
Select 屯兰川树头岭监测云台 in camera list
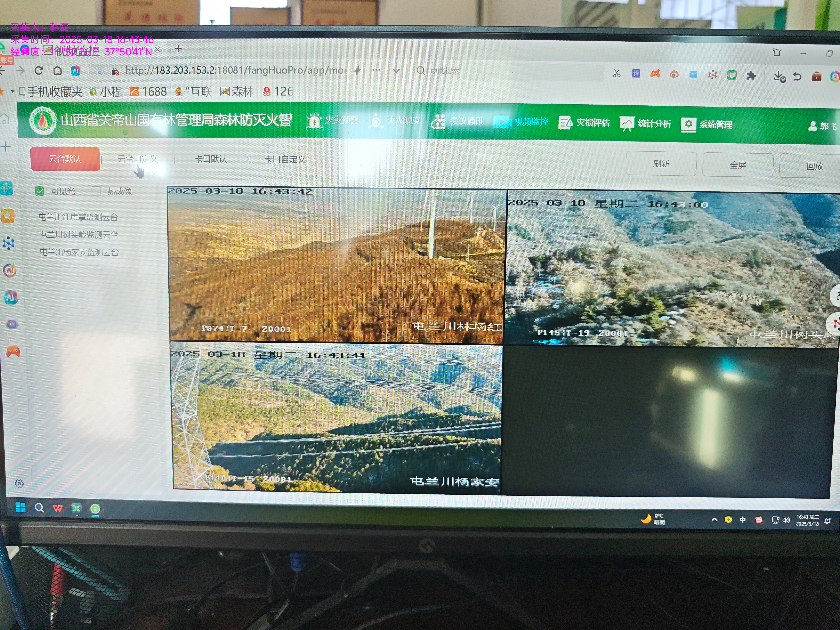pyautogui.click(x=79, y=235)
